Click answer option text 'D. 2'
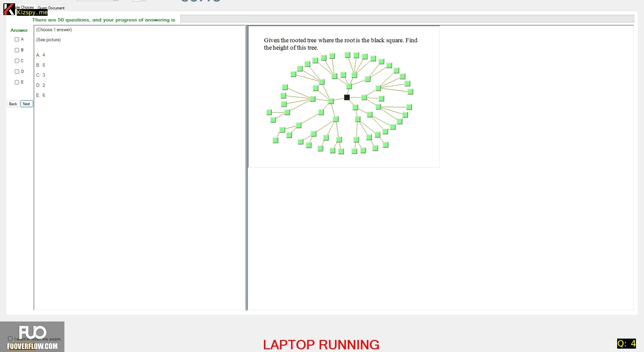 (x=41, y=85)
